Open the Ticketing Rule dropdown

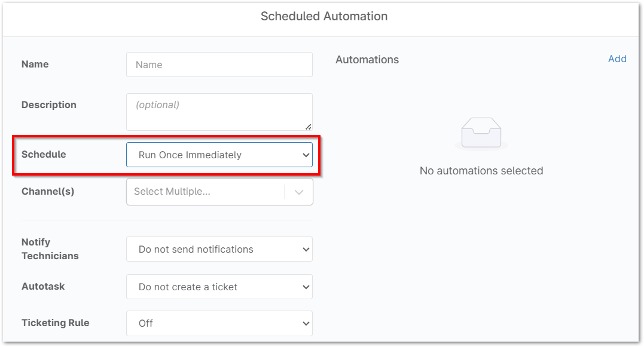(219, 323)
